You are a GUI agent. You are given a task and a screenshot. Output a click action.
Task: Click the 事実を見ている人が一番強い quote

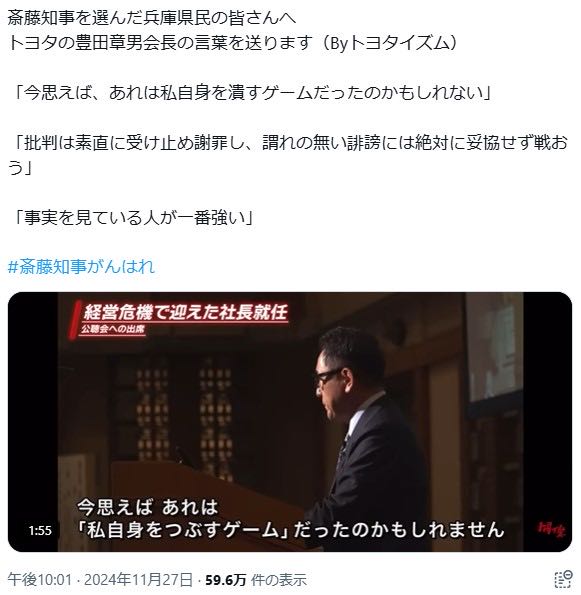131,218
